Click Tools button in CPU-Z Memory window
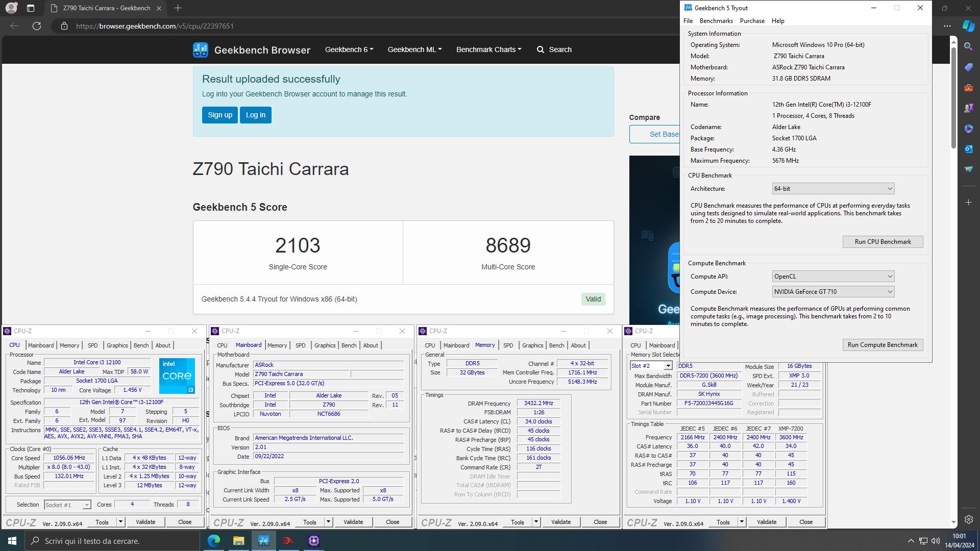Viewport: 980px width, 551px height. [x=518, y=522]
